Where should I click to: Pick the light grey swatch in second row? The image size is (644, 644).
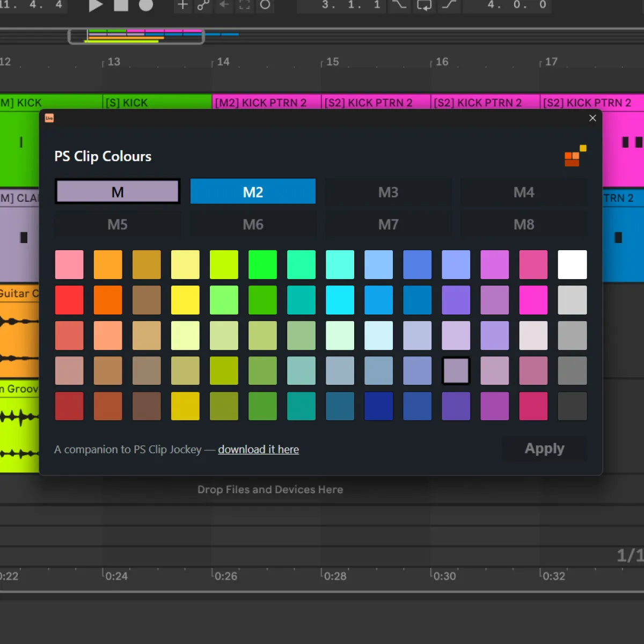click(x=572, y=300)
